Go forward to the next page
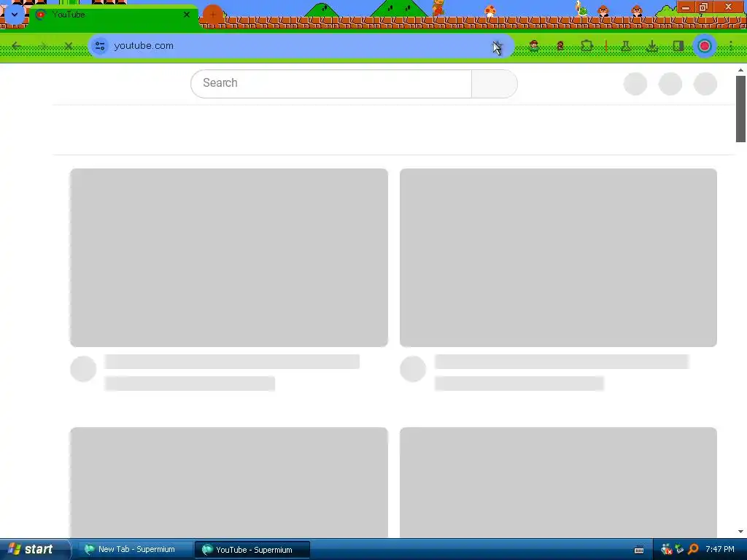Viewport: 747px width, 560px height. tap(43, 46)
